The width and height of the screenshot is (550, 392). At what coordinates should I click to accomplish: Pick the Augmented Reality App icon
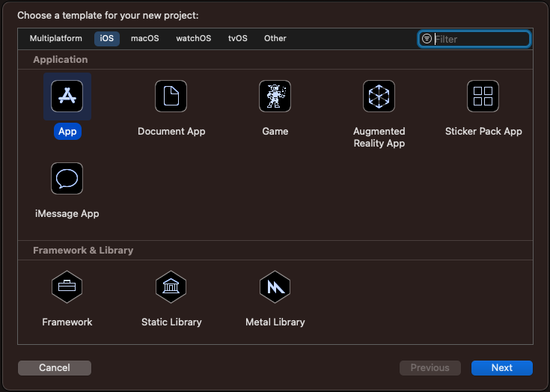[x=379, y=97]
